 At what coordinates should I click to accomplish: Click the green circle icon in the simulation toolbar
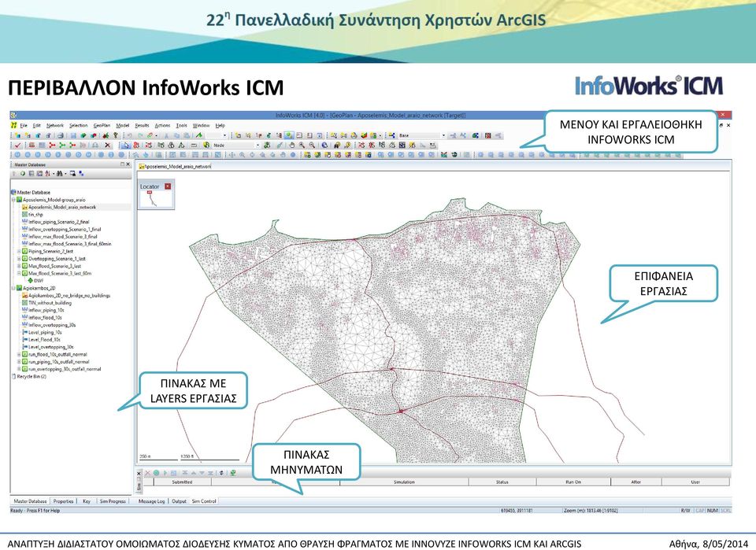coord(156,473)
